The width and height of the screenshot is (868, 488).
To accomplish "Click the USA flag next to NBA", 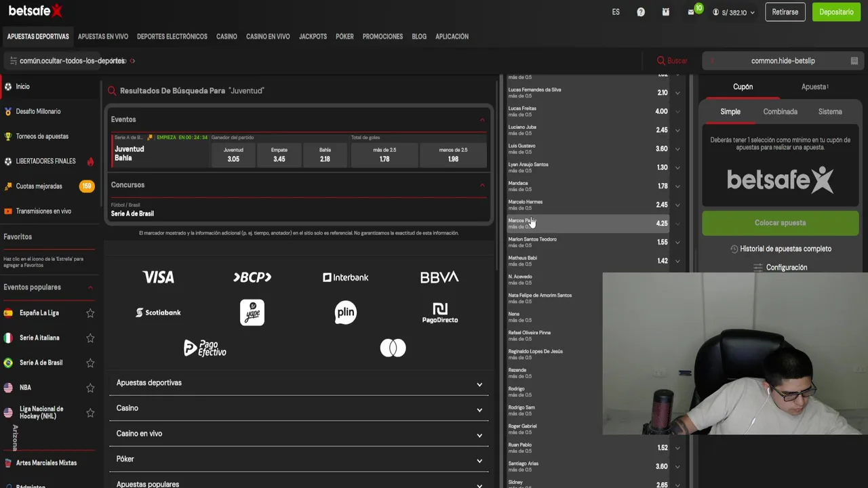I will click(8, 388).
